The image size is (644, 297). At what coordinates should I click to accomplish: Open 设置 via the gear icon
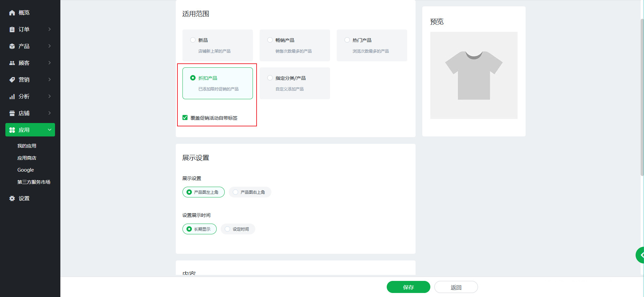[12, 198]
